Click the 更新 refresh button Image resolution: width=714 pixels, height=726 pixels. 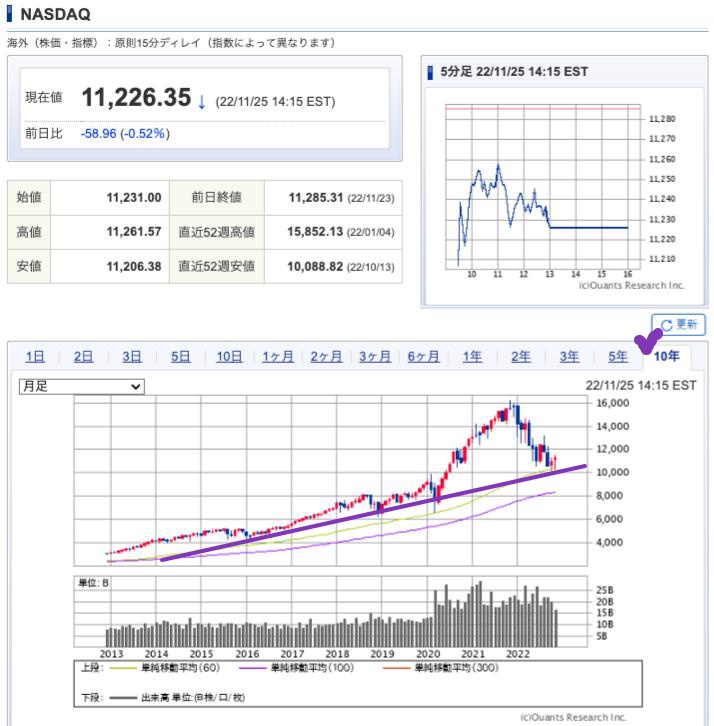[x=678, y=325]
